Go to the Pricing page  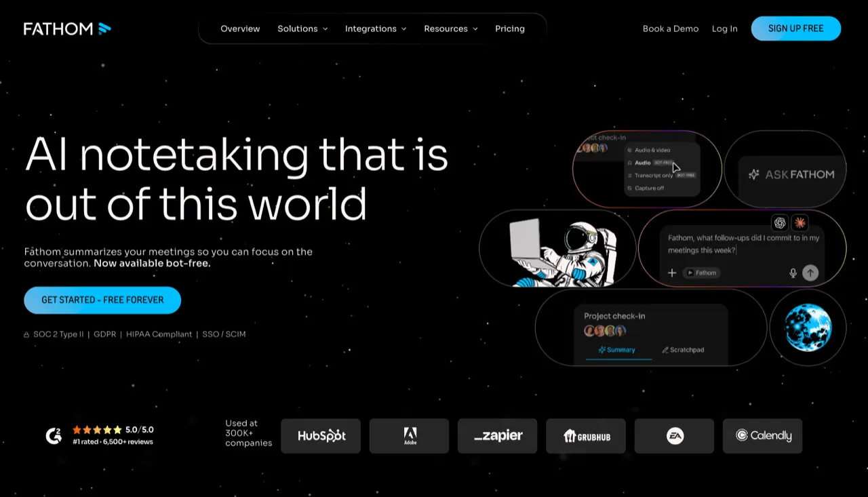tap(510, 28)
